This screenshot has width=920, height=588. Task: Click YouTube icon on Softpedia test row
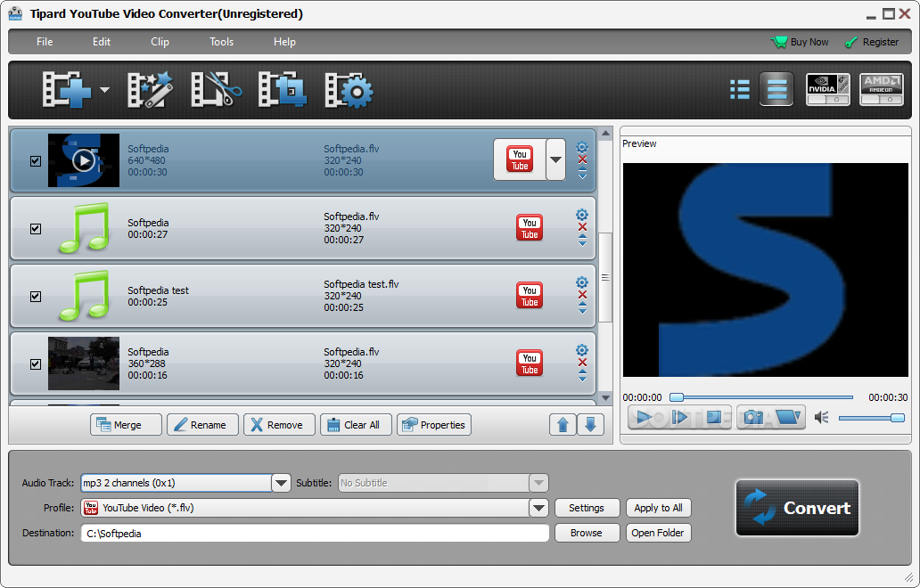point(530,296)
